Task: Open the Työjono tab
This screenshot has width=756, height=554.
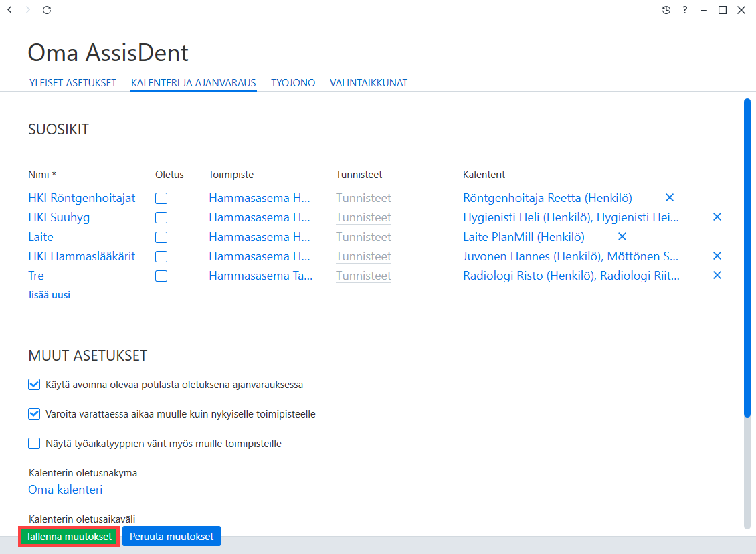Action: pos(293,83)
